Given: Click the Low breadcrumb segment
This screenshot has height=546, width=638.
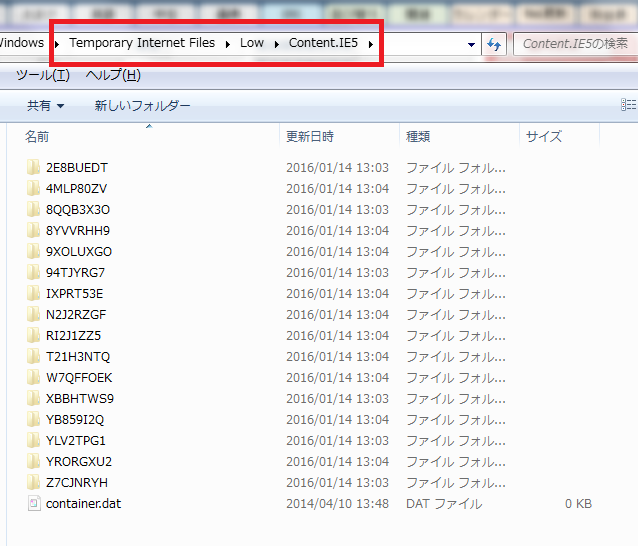Looking at the screenshot, I should tap(252, 43).
